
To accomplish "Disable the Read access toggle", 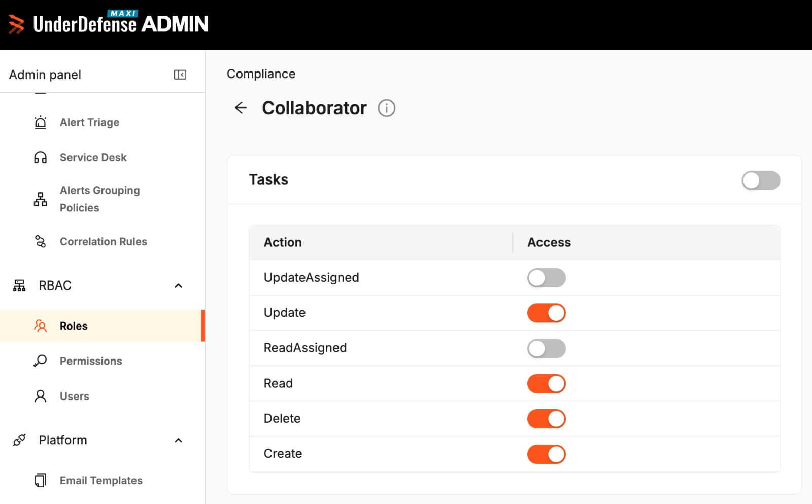I will pos(547,383).
